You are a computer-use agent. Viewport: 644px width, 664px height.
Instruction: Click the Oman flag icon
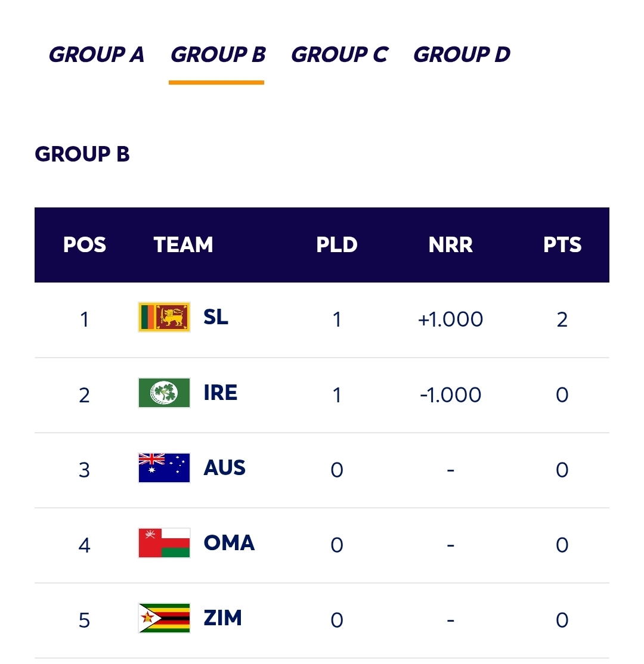click(164, 543)
